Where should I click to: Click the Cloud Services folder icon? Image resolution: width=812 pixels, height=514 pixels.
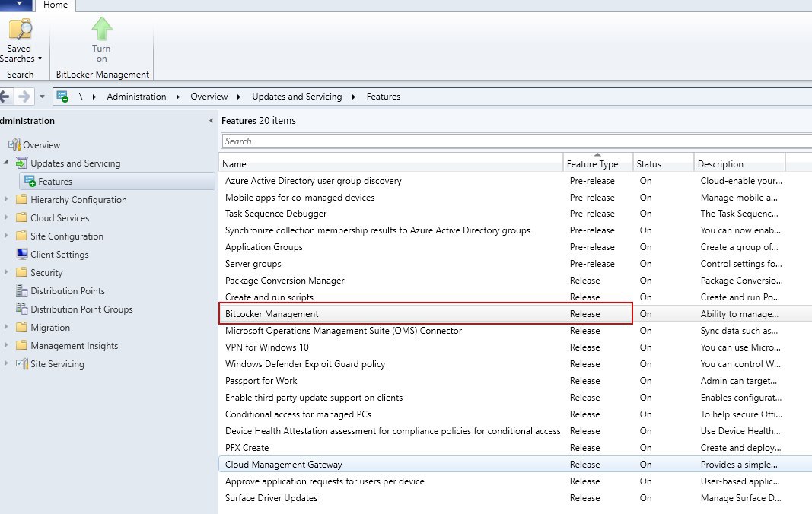21,217
